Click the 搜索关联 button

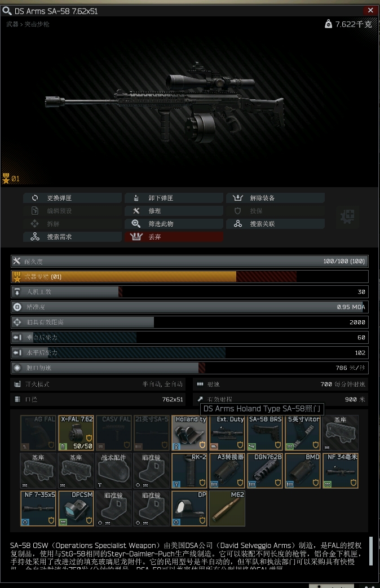click(x=275, y=224)
